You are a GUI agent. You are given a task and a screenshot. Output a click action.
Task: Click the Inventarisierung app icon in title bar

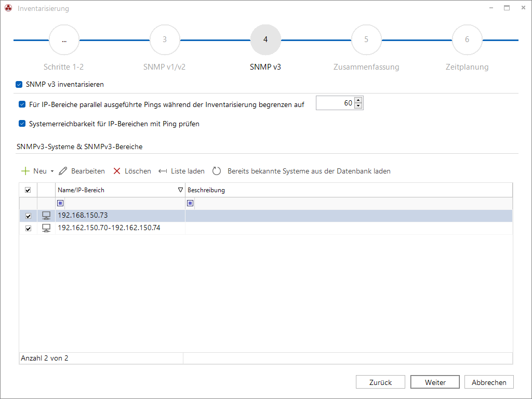[8, 8]
